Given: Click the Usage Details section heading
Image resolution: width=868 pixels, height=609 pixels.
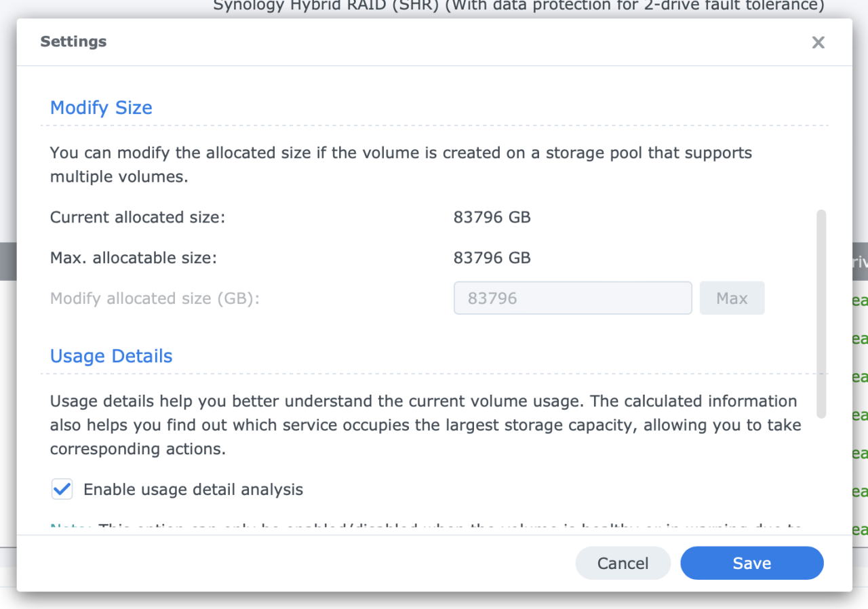Looking at the screenshot, I should pyautogui.click(x=111, y=355).
